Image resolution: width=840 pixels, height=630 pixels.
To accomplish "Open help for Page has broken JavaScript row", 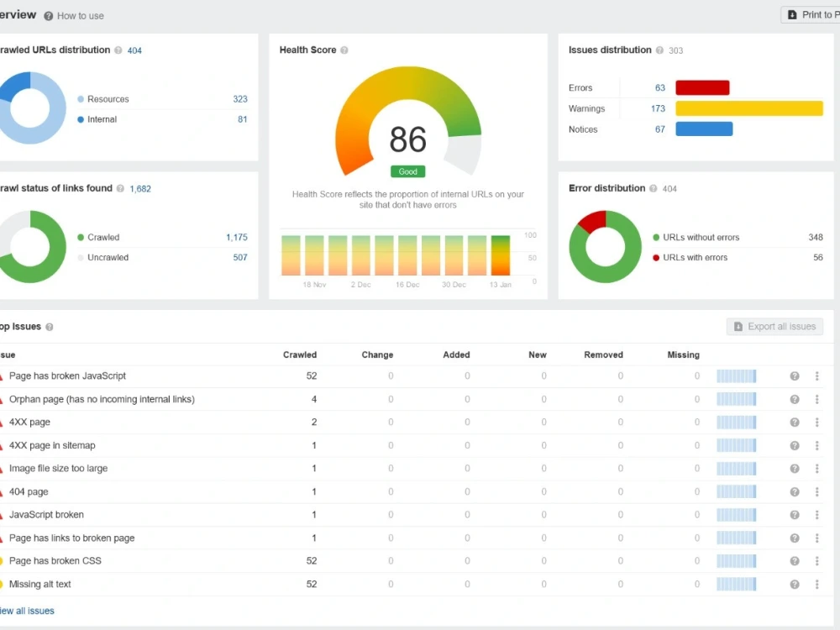I will coord(795,376).
